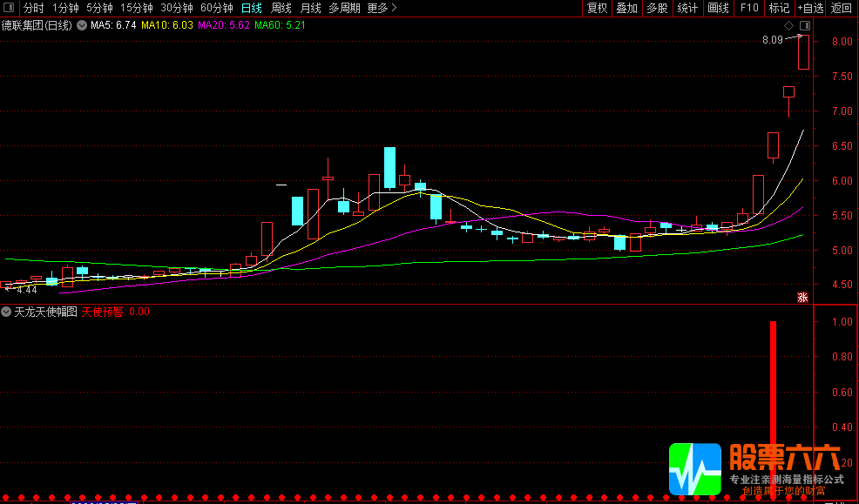Viewport: 859px width, 504px height.
Task: Toggle the left sidebar panel icon
Action: point(10,8)
